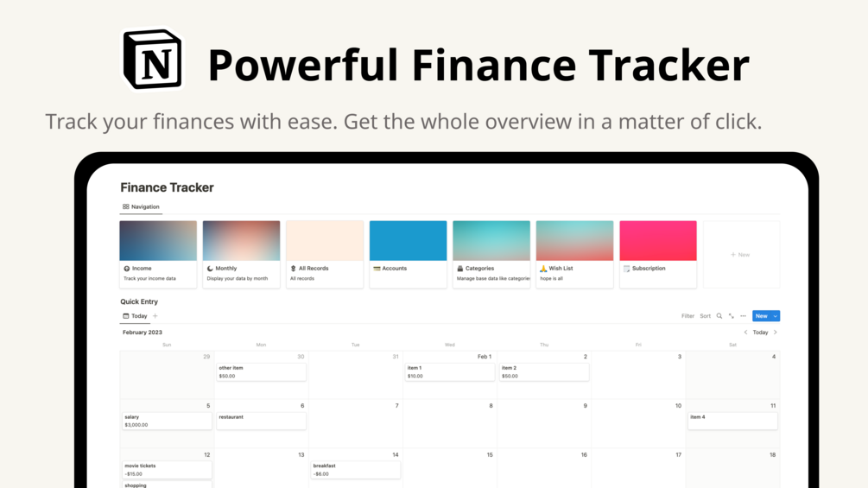
Task: Click the Accounts card icon
Action: pos(377,269)
